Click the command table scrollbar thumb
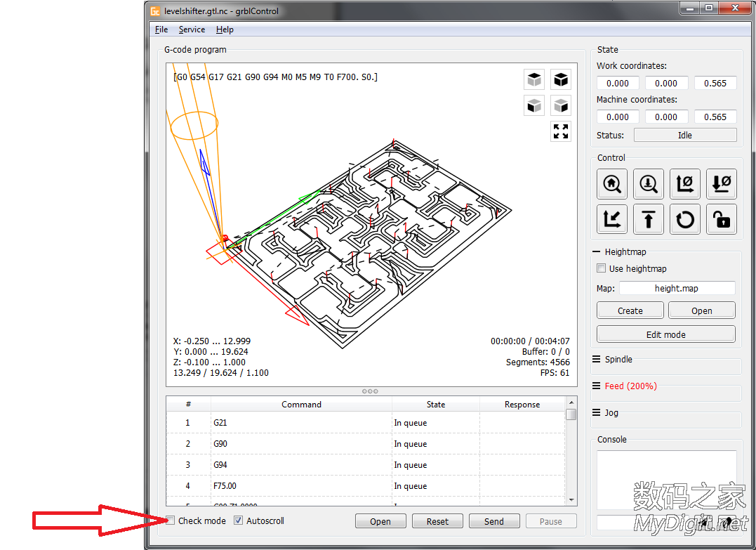This screenshot has width=756, height=550. [571, 414]
